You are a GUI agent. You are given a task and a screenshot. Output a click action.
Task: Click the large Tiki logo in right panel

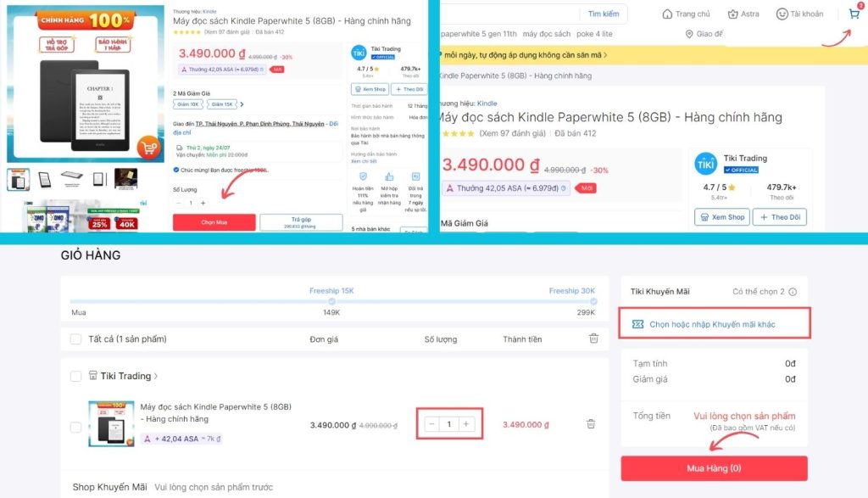tap(706, 164)
